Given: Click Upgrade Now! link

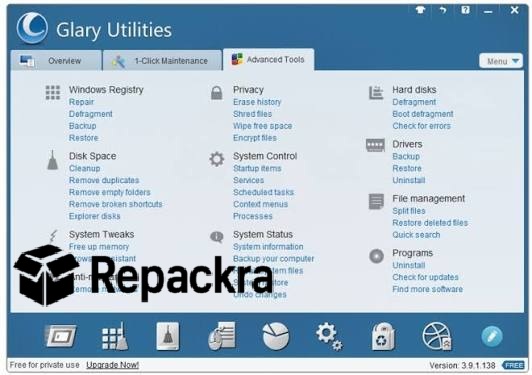Looking at the screenshot, I should (x=112, y=365).
